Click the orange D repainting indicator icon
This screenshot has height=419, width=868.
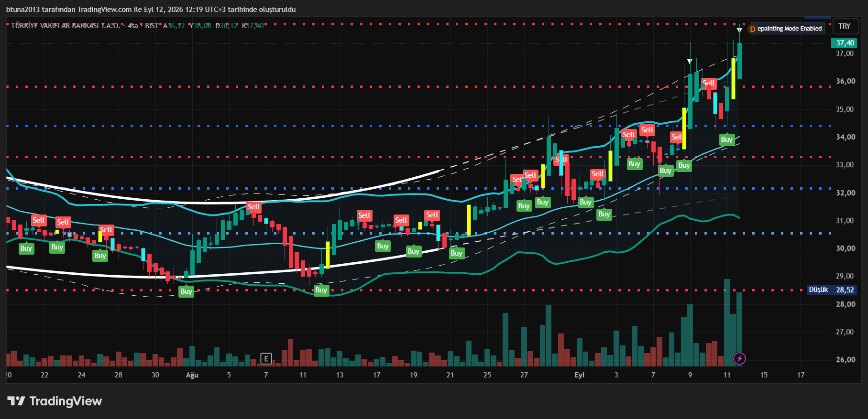[x=753, y=29]
